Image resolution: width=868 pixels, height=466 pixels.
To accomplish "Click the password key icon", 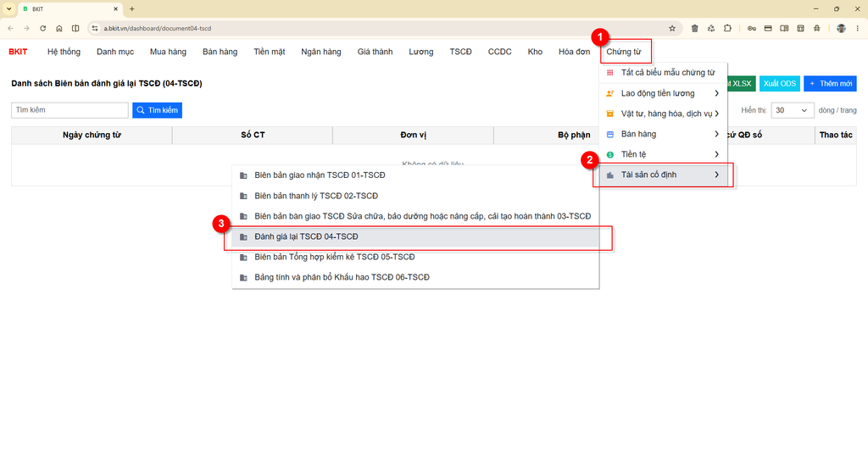I will point(752,28).
